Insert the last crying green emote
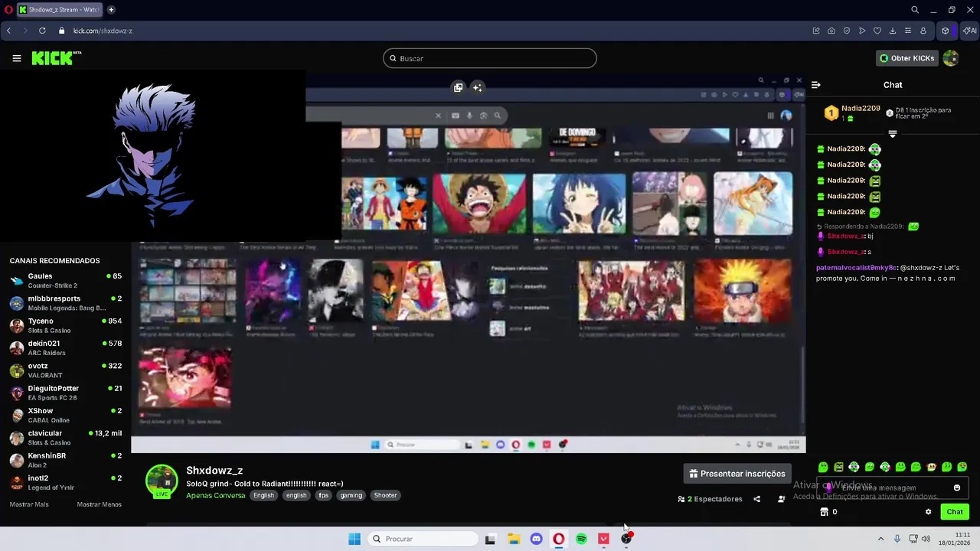Image resolution: width=980 pixels, height=551 pixels. [962, 467]
